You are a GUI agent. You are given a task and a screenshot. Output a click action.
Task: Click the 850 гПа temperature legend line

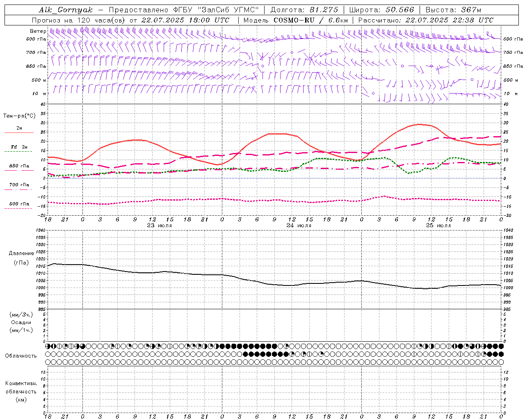(x=19, y=171)
